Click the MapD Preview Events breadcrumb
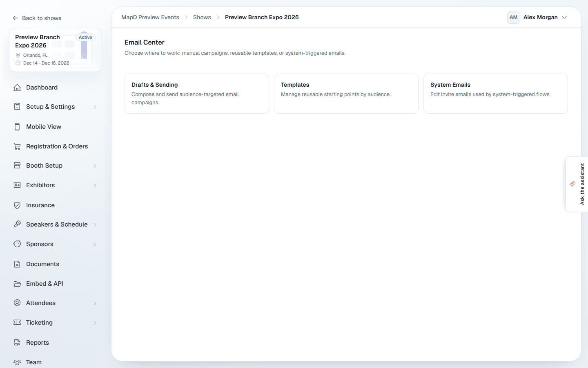Viewport: 588px width, 368px height. coord(150,17)
